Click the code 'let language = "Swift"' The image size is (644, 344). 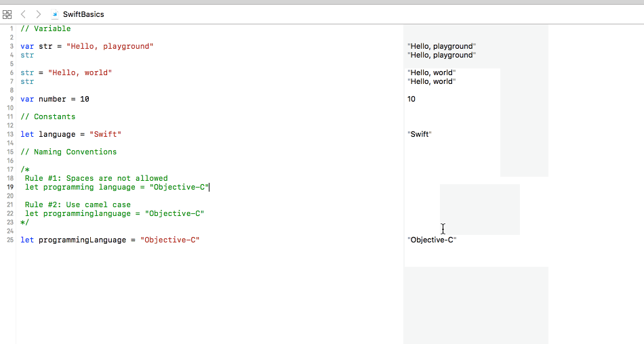(71, 134)
